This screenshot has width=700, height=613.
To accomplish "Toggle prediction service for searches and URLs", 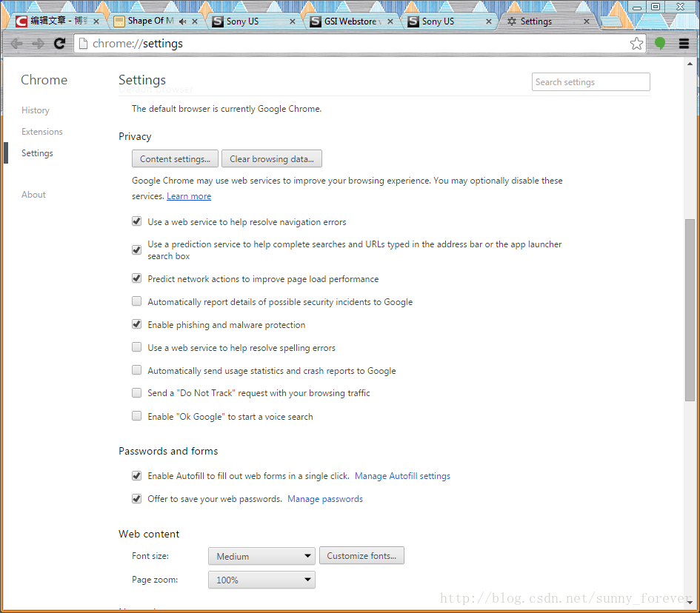I will 136,249.
